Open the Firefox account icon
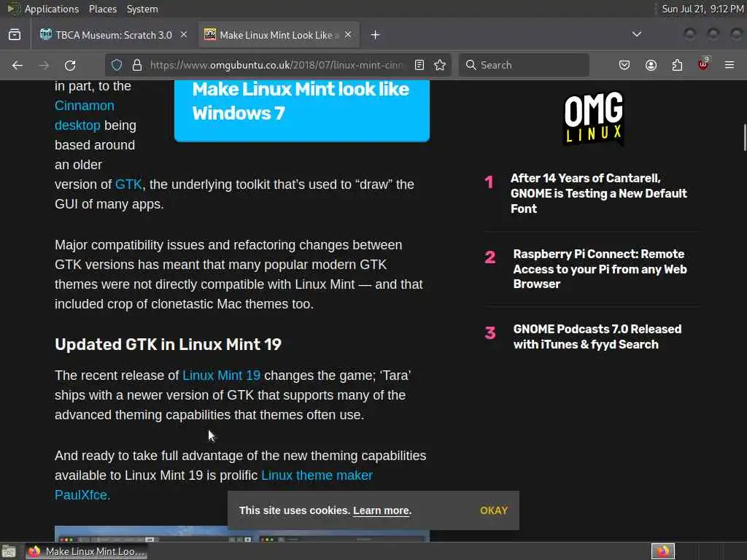This screenshot has width=747, height=560. coord(651,65)
